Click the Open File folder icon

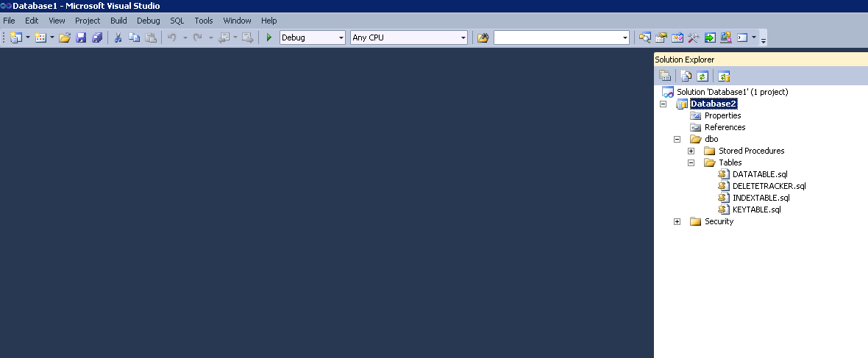(x=65, y=37)
